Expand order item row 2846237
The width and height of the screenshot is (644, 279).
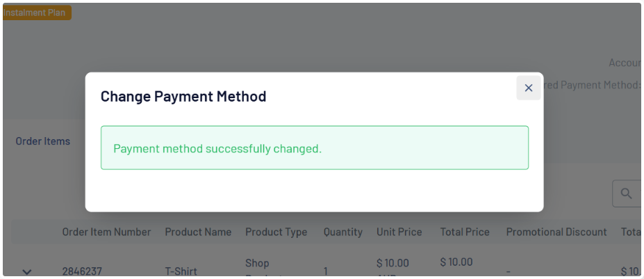[x=27, y=271]
